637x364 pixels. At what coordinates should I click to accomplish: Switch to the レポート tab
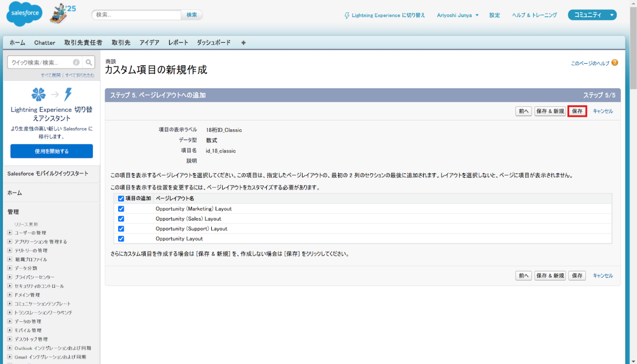click(x=178, y=43)
